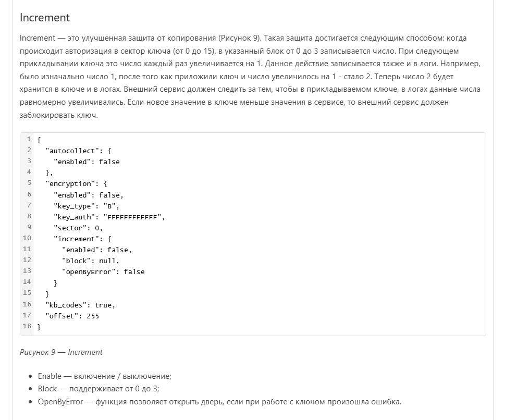Click the "Enable" bullet list item
The width and height of the screenshot is (505, 420).
pyautogui.click(x=104, y=376)
